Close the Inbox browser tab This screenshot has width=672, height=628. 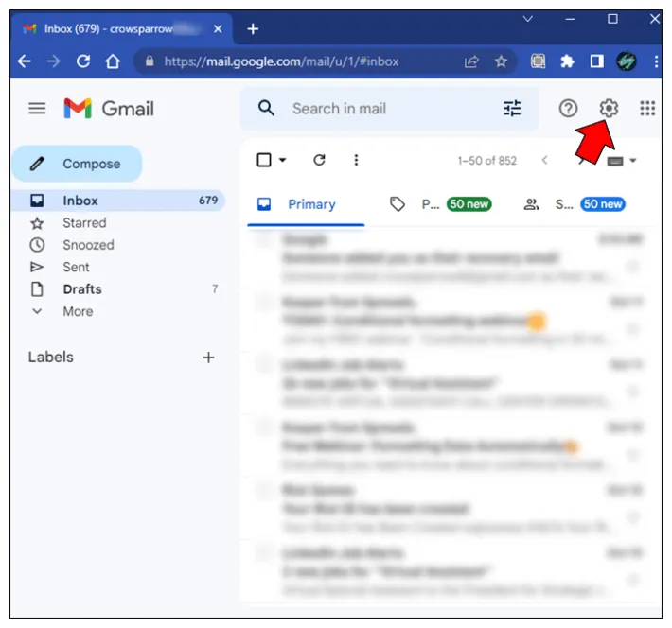pos(218,29)
